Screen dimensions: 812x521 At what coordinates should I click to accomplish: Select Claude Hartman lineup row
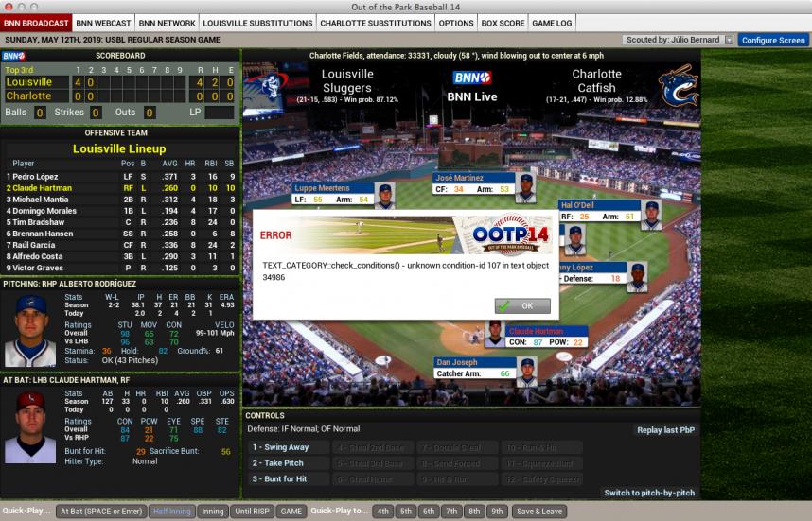[x=119, y=188]
